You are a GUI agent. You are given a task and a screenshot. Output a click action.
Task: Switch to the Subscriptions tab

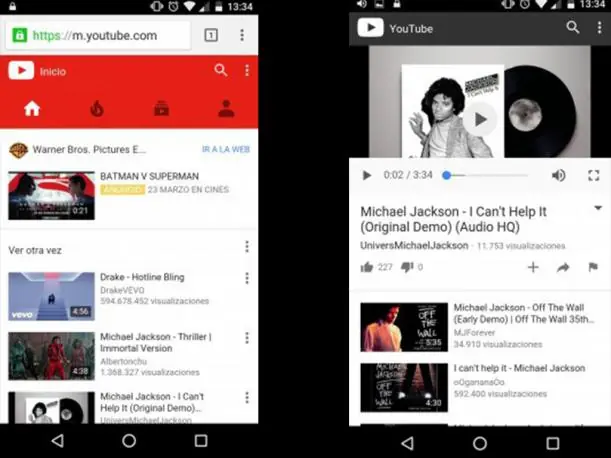coord(161,109)
